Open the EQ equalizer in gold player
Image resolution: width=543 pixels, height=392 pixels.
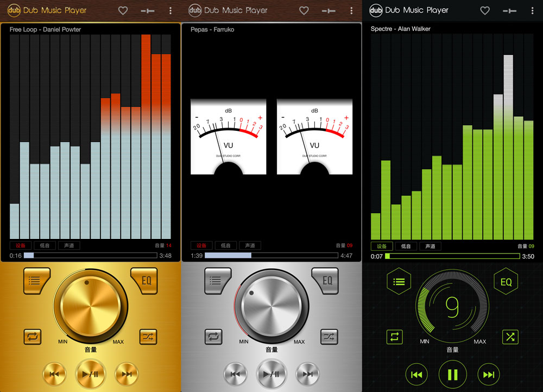(x=145, y=281)
